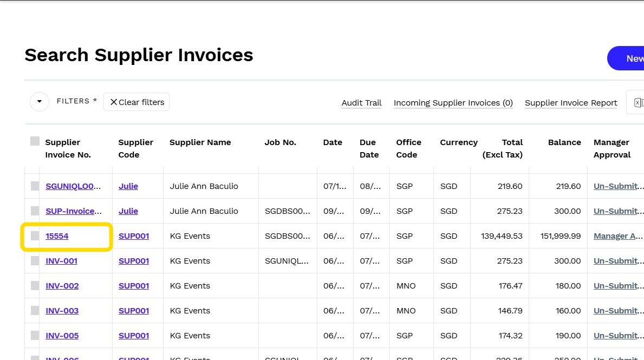Tick the checkbox for invoice INV-005

35,336
